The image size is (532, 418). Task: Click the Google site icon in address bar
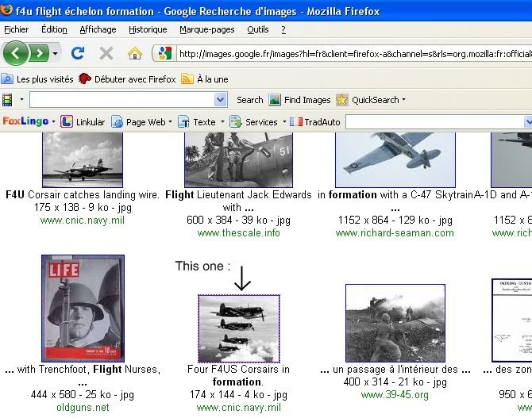click(x=164, y=54)
